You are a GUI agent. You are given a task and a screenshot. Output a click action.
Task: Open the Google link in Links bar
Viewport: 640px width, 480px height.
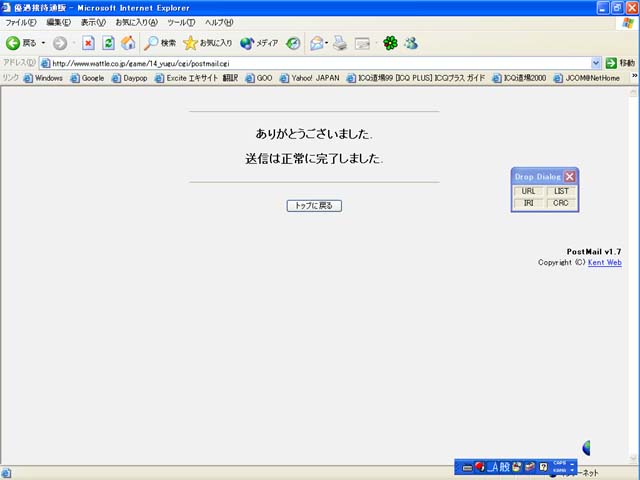(x=87, y=78)
